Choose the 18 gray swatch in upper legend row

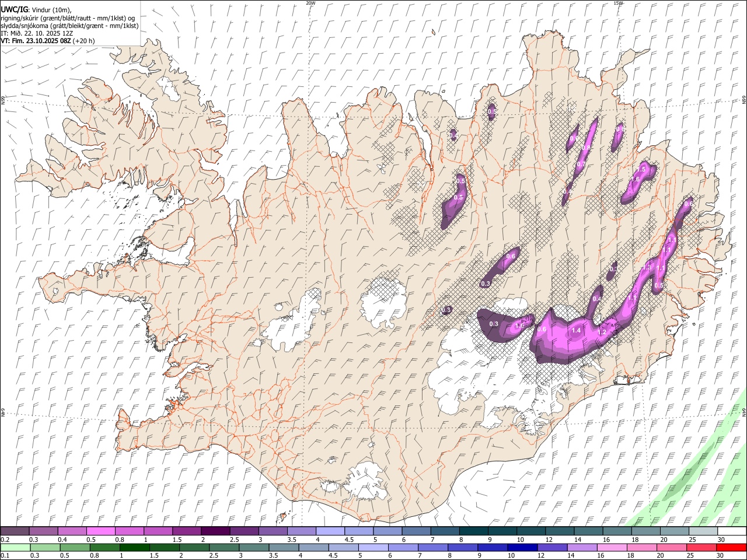pyautogui.click(x=645, y=531)
